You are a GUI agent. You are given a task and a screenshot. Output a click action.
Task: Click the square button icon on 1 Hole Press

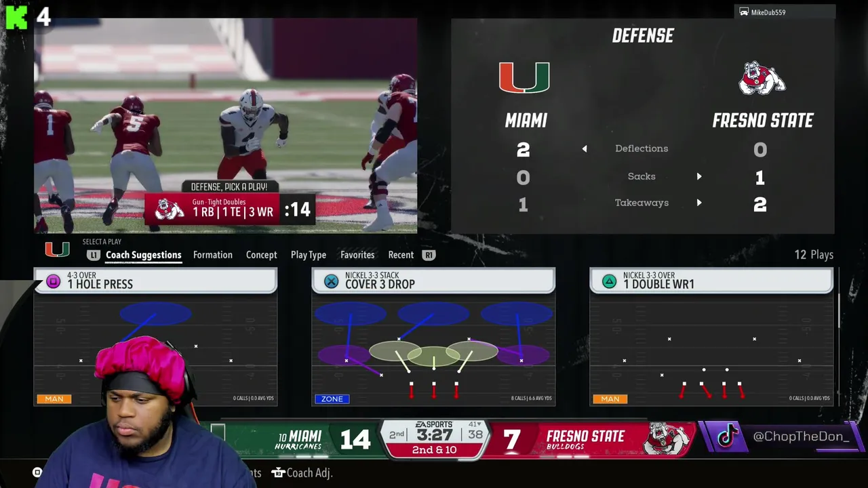click(53, 282)
